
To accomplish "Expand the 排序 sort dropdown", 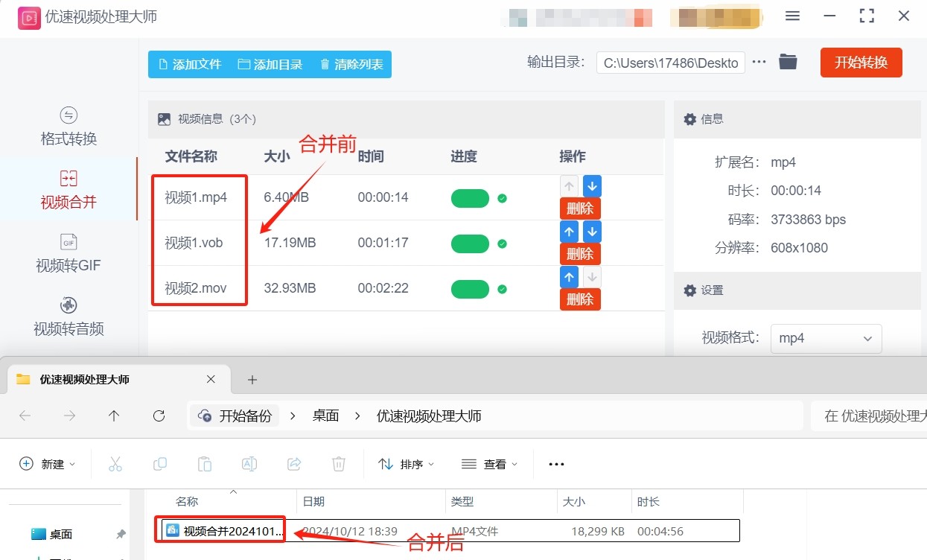I will coord(407,464).
